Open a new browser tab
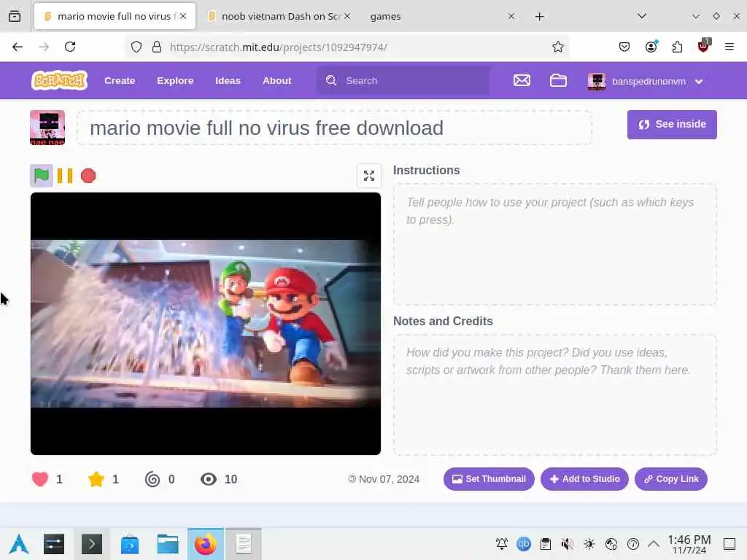747x560 pixels. 539,17
